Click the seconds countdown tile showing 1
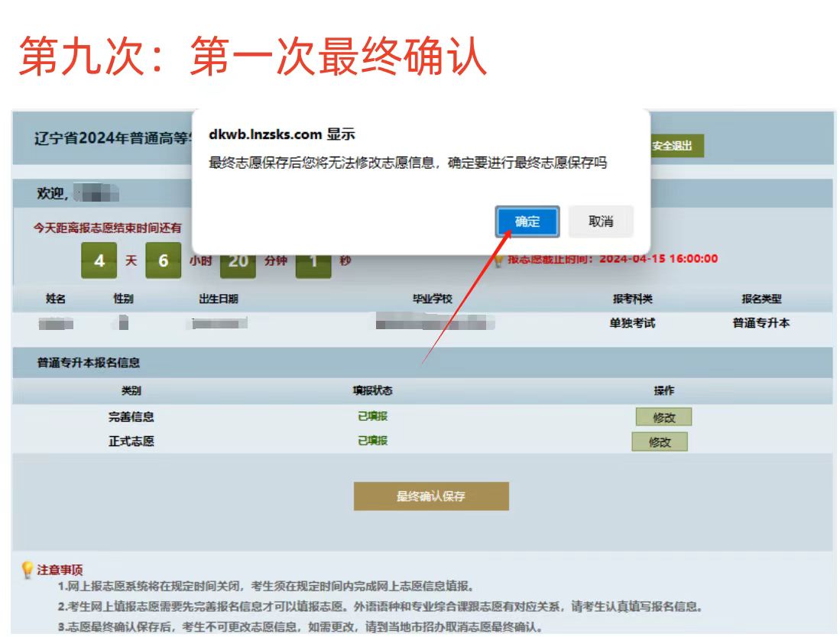The width and height of the screenshot is (840, 637). click(x=313, y=262)
